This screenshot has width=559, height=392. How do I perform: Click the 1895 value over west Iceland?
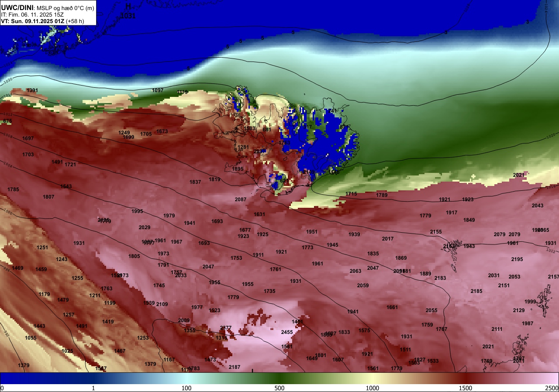click(238, 169)
